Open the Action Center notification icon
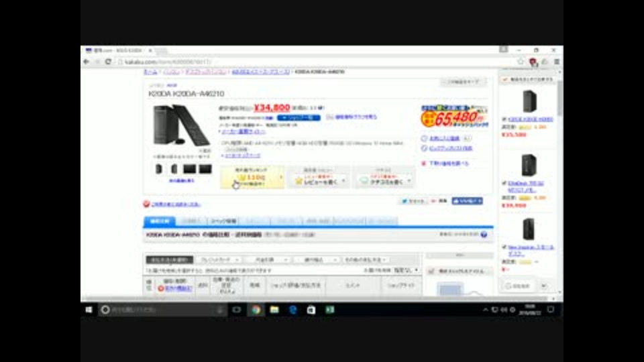 551,310
